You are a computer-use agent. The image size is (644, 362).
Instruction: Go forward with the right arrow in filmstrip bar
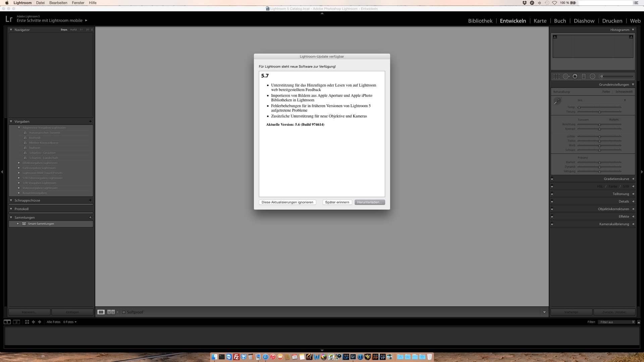tap(39, 322)
